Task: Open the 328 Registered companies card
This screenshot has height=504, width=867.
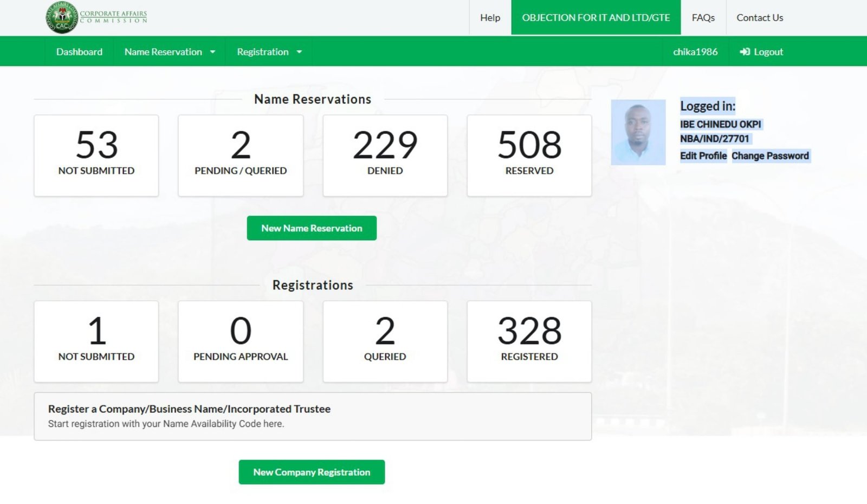Action: click(x=529, y=341)
